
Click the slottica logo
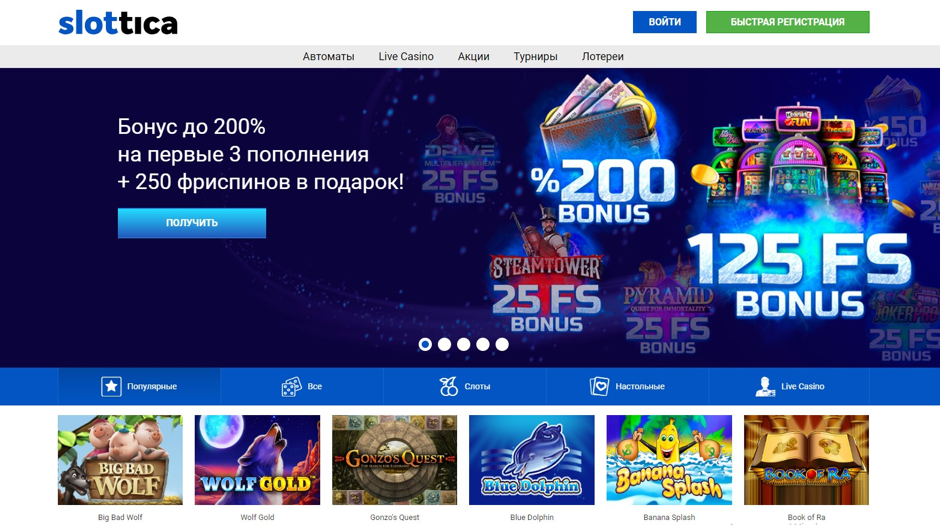[x=118, y=23]
